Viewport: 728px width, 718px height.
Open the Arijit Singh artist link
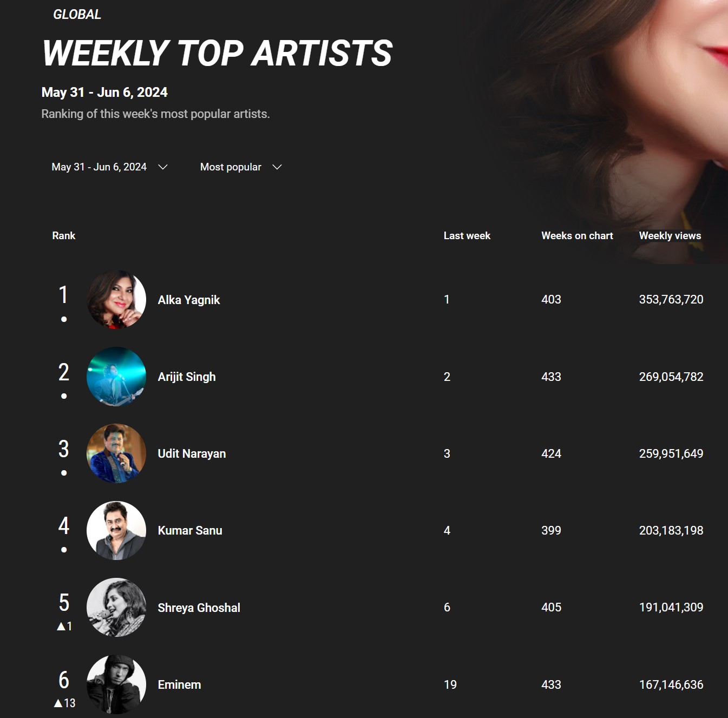click(187, 377)
